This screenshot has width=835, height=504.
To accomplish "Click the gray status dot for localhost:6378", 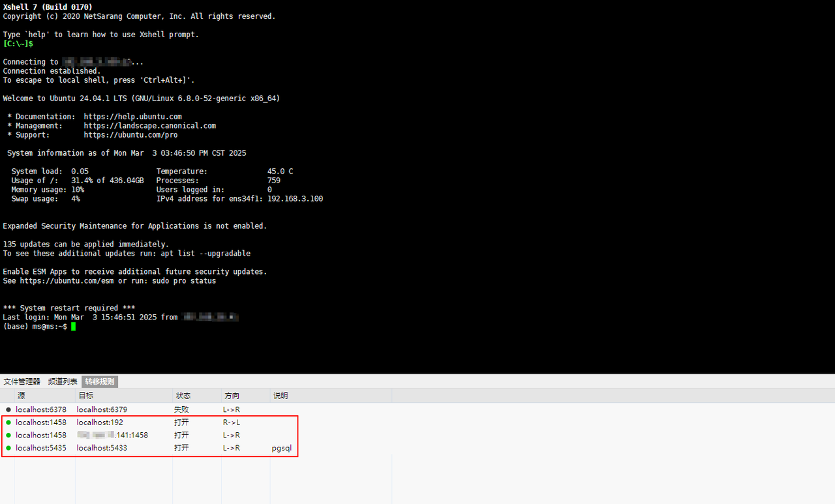I will (x=8, y=409).
